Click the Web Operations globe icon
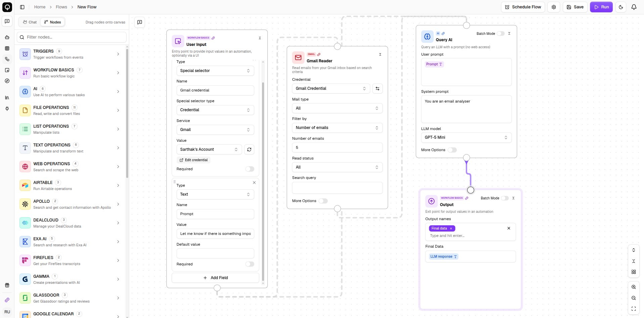This screenshot has height=318, width=644. (x=25, y=167)
